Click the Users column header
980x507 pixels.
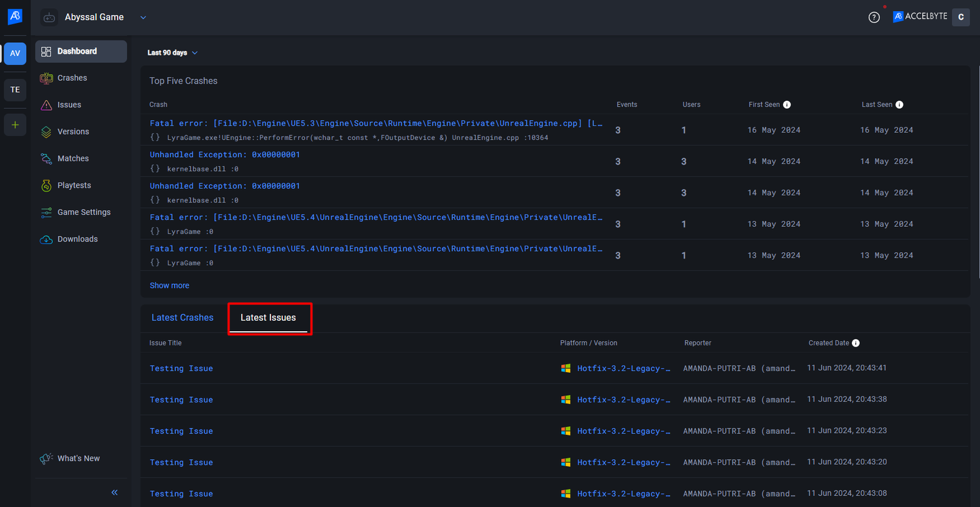click(x=691, y=104)
